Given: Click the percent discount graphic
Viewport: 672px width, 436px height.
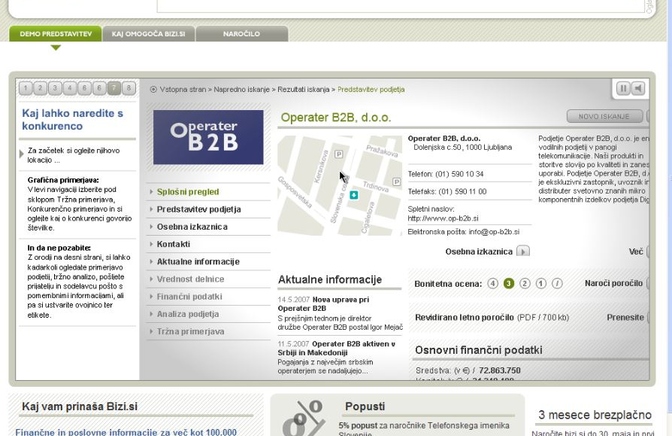Looking at the screenshot, I should click(x=303, y=418).
